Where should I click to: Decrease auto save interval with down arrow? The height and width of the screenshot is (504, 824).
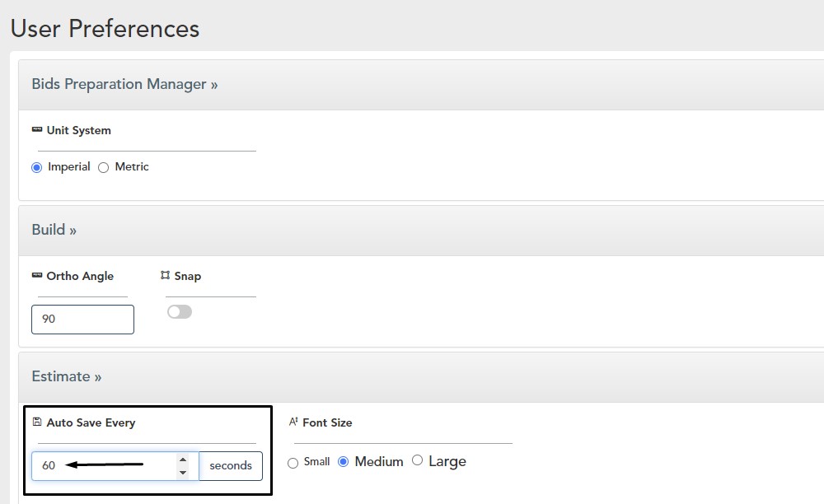[182, 473]
